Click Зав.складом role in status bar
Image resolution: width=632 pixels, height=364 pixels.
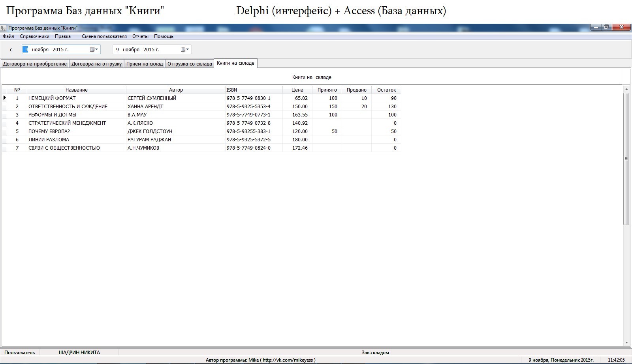pyautogui.click(x=375, y=353)
